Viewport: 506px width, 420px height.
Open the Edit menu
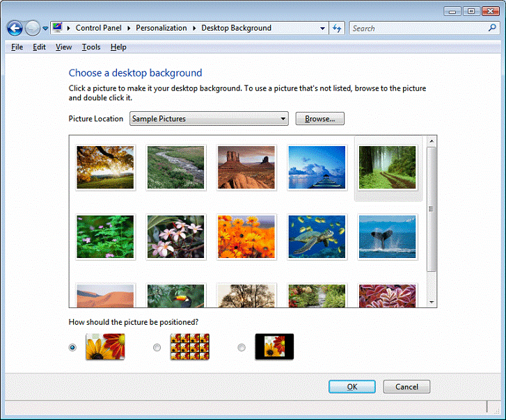click(39, 47)
